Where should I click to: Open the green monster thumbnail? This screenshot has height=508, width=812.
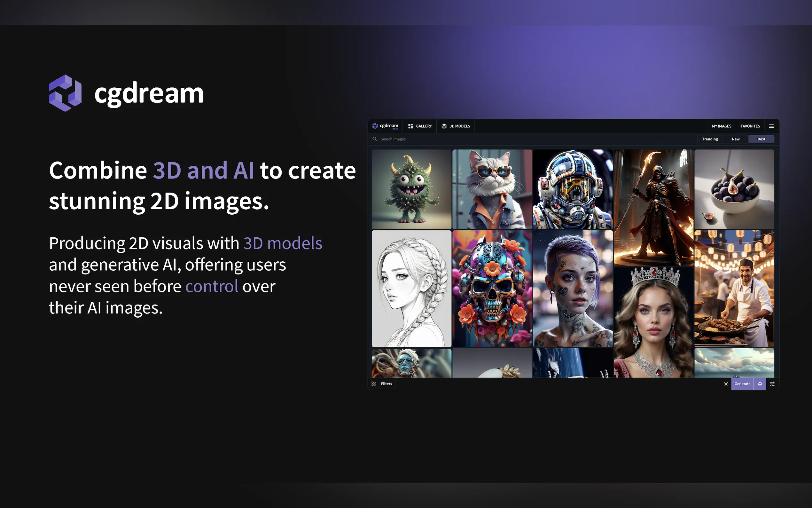411,189
